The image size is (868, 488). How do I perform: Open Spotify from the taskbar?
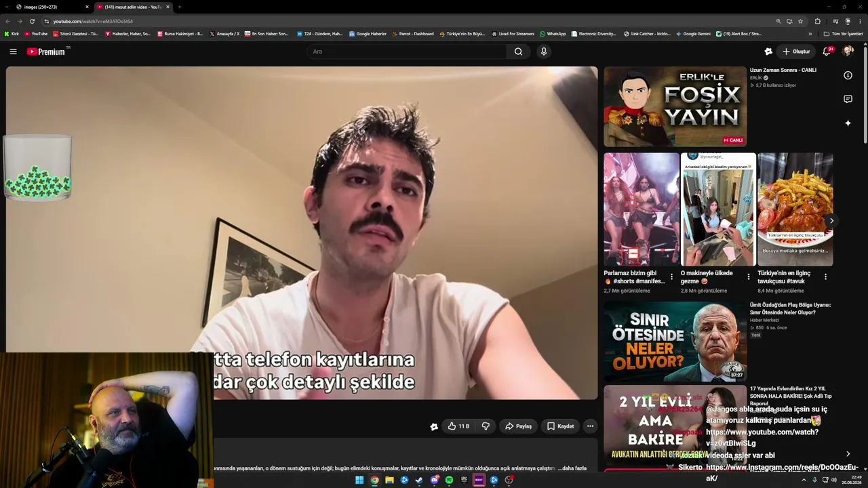pos(449,480)
